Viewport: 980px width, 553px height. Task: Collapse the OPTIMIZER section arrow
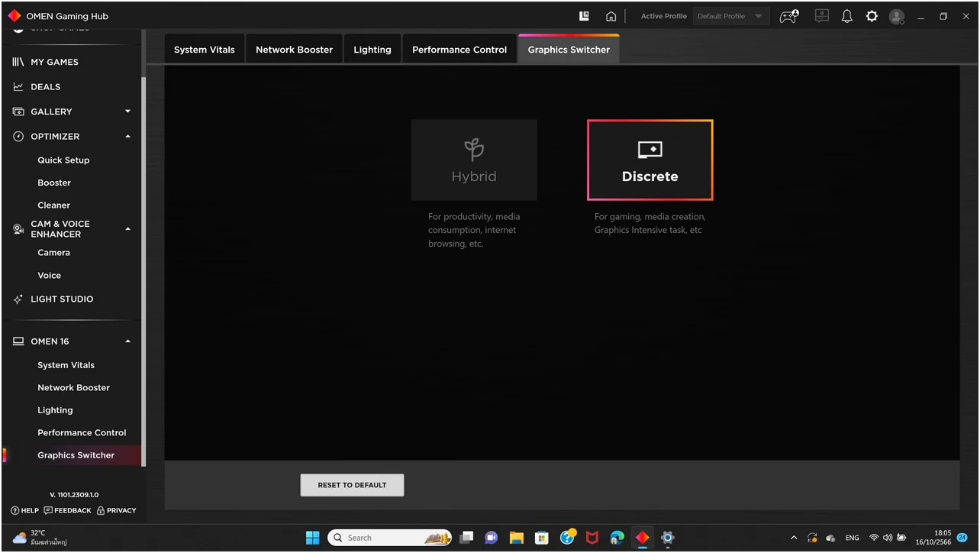[128, 136]
